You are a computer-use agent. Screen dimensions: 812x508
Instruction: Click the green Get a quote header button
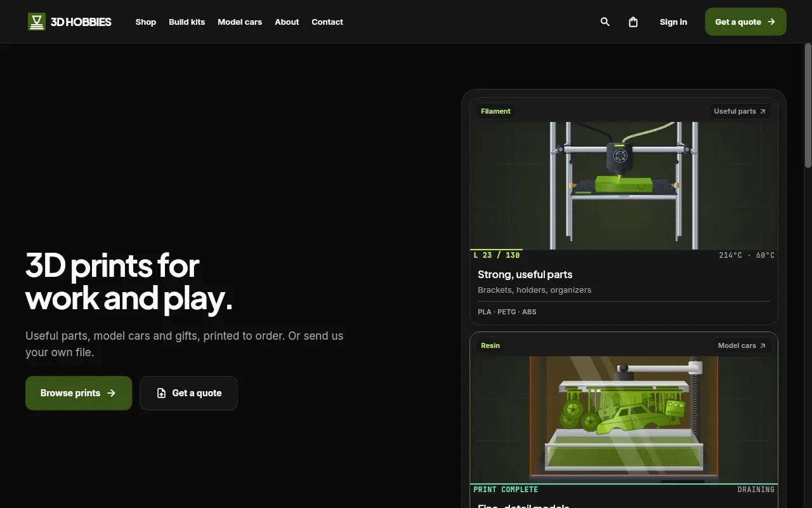point(745,22)
